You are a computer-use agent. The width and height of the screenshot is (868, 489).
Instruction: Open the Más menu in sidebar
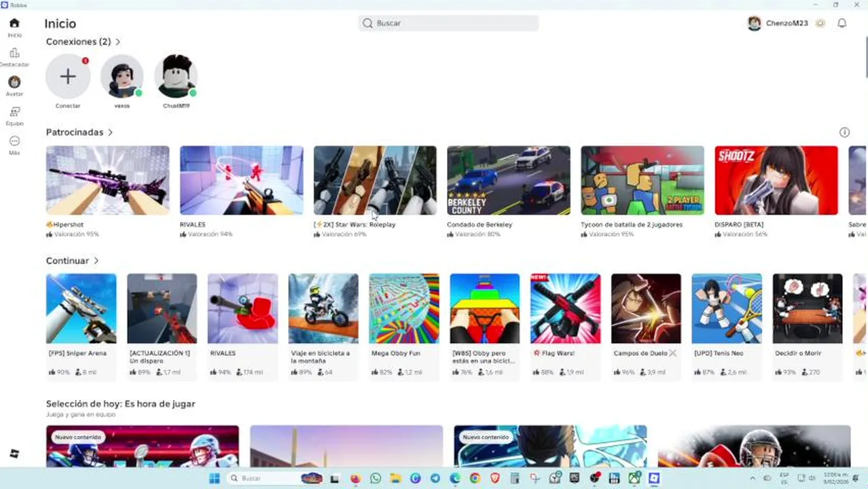pos(14,141)
